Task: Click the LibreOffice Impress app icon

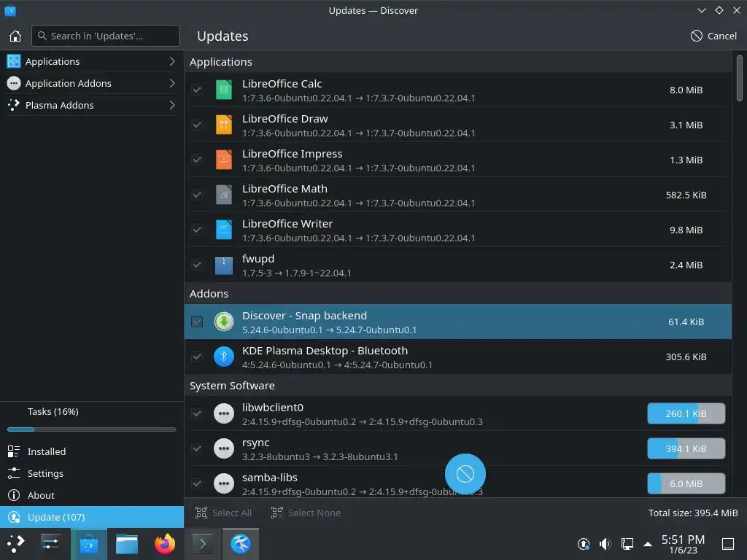Action: tap(223, 160)
